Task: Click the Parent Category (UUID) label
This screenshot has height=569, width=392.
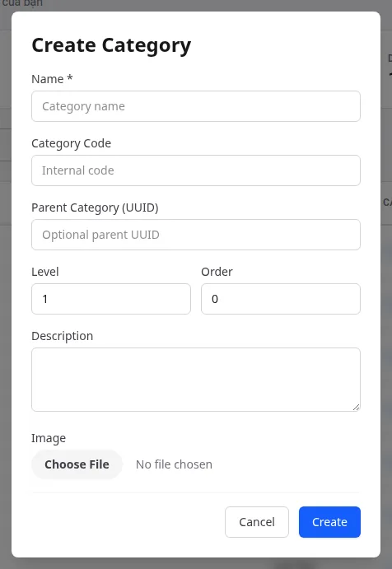Action: pos(95,208)
